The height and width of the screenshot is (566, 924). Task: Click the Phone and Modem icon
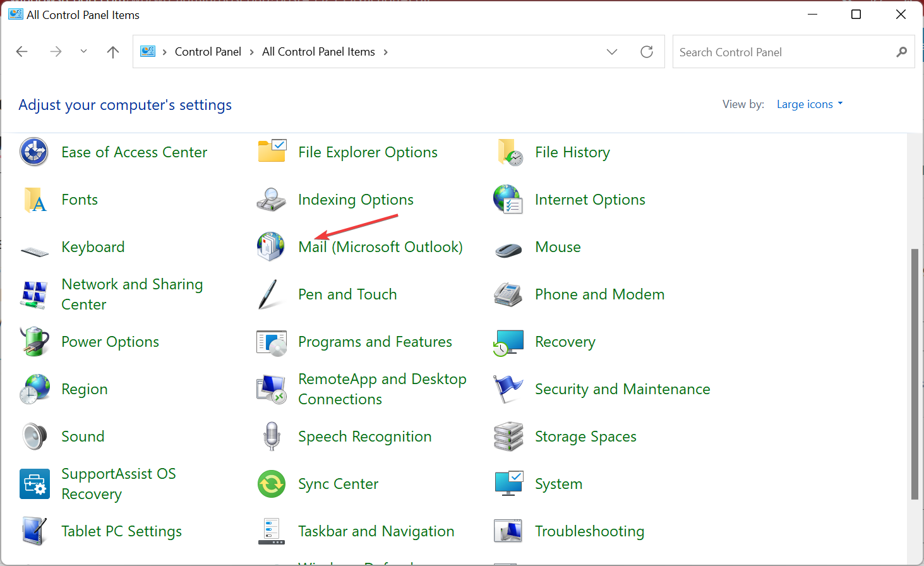[508, 294]
